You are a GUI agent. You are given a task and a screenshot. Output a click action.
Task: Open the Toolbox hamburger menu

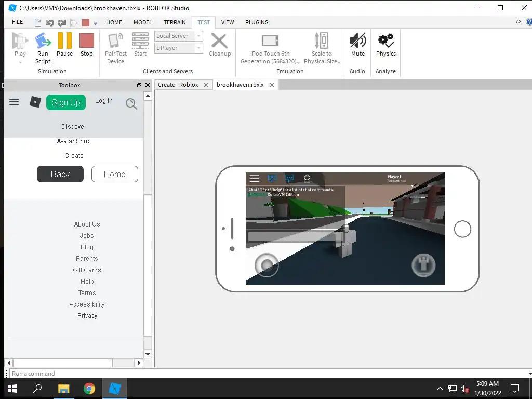pos(14,102)
